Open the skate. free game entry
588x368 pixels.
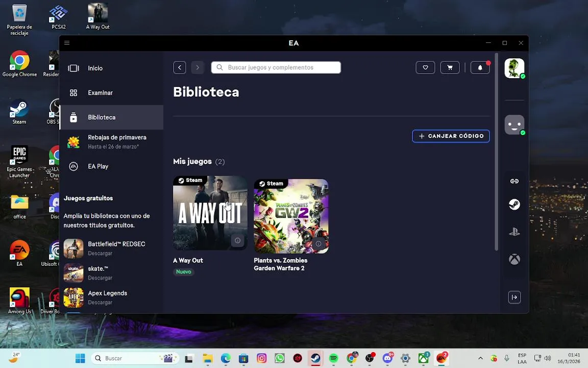(98, 268)
